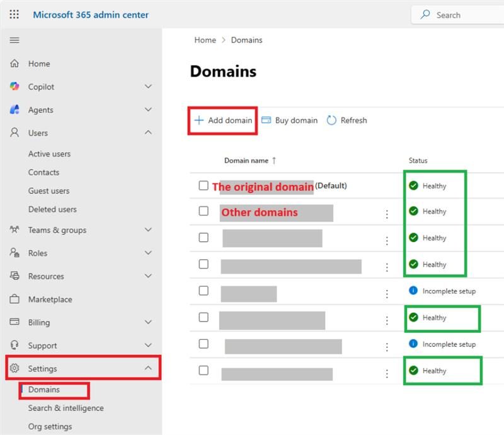
Task: Click the Buy domain button
Action: 290,120
